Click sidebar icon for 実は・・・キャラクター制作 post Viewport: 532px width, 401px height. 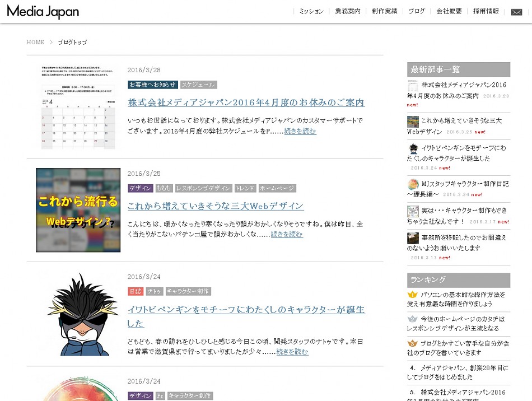pyautogui.click(x=413, y=211)
